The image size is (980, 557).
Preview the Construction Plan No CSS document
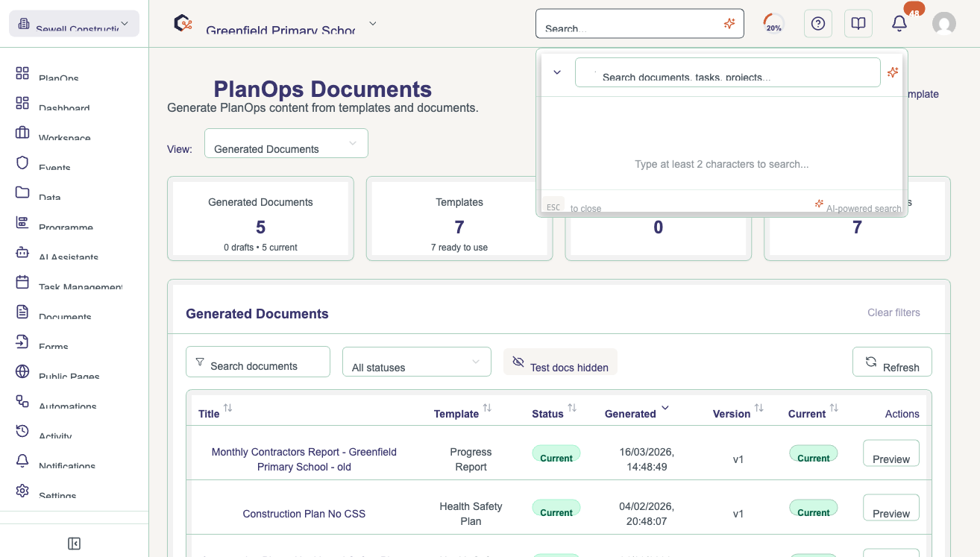891,508
